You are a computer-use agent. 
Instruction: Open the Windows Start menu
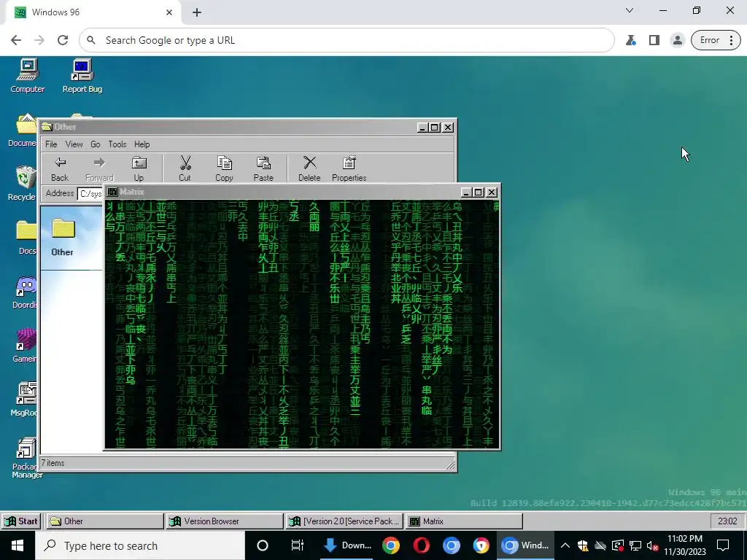tap(18, 545)
